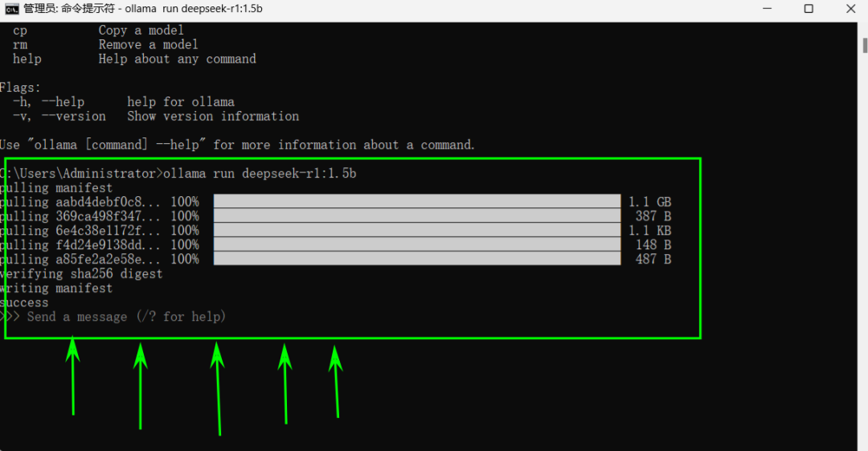Click the '487 B' size value
The image size is (868, 451).
coord(653,260)
